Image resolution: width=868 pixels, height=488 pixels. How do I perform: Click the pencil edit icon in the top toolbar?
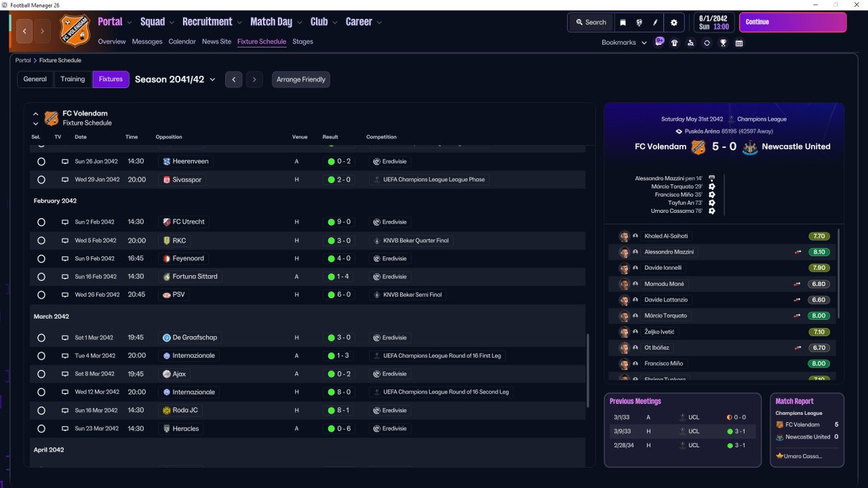pyautogui.click(x=656, y=22)
